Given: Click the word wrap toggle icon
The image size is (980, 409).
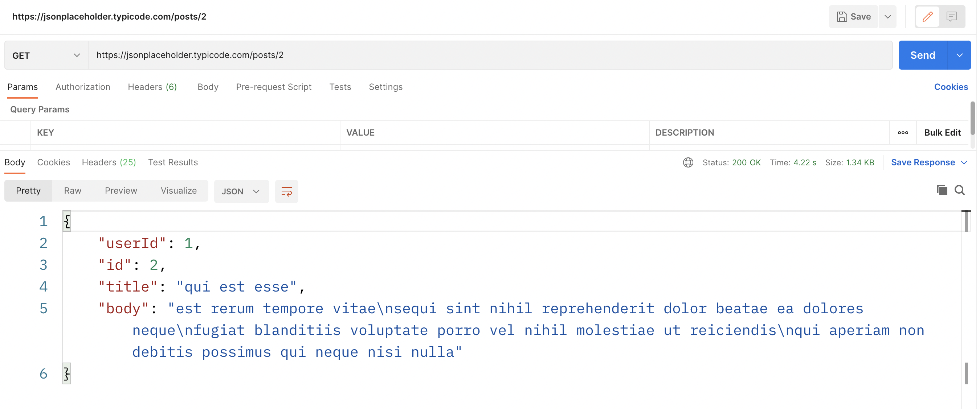Looking at the screenshot, I should tap(286, 190).
